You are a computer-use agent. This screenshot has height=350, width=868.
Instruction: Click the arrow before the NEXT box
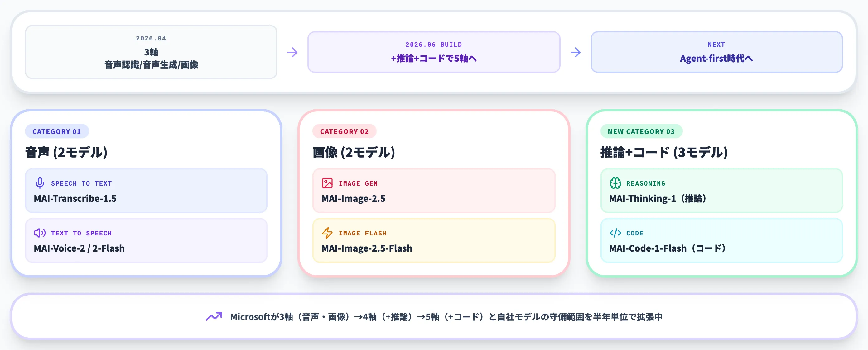[x=576, y=52]
